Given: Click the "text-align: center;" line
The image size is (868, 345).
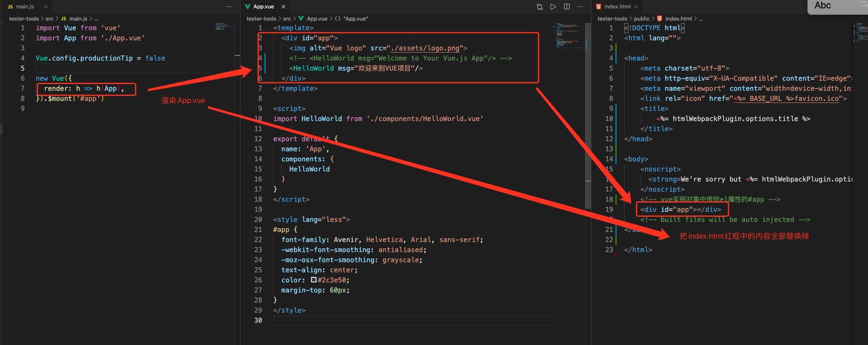Looking at the screenshot, I should 319,270.
